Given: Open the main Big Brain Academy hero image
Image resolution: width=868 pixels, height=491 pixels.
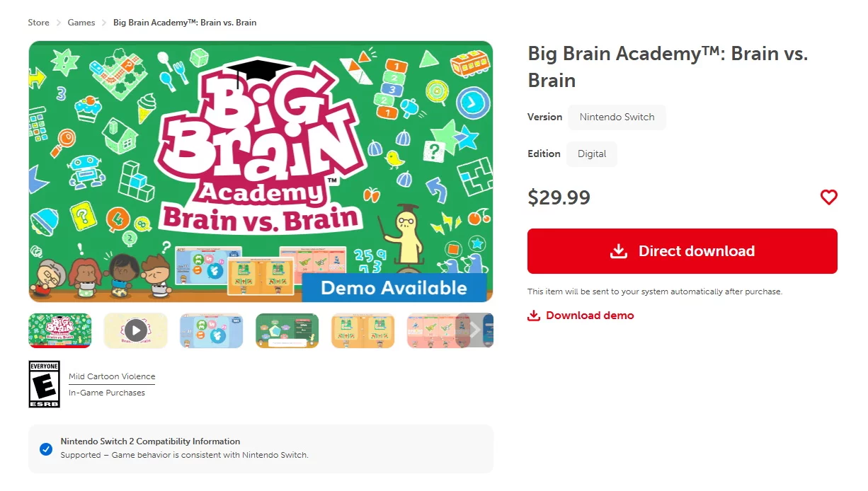Looking at the screenshot, I should [x=261, y=172].
